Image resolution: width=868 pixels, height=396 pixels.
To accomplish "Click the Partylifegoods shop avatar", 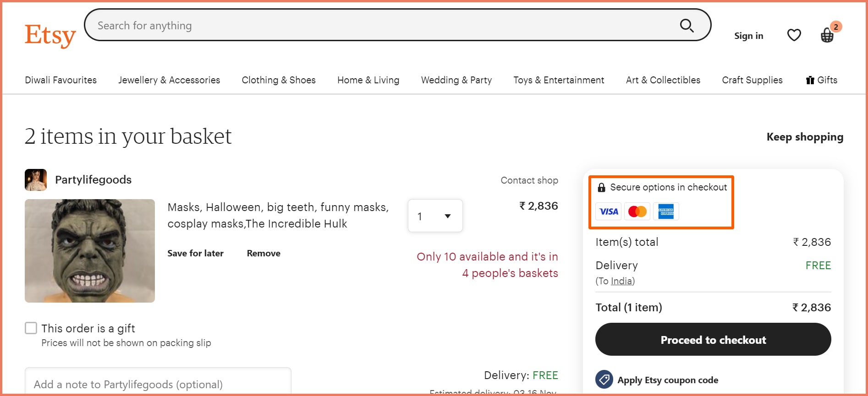I will click(x=36, y=180).
